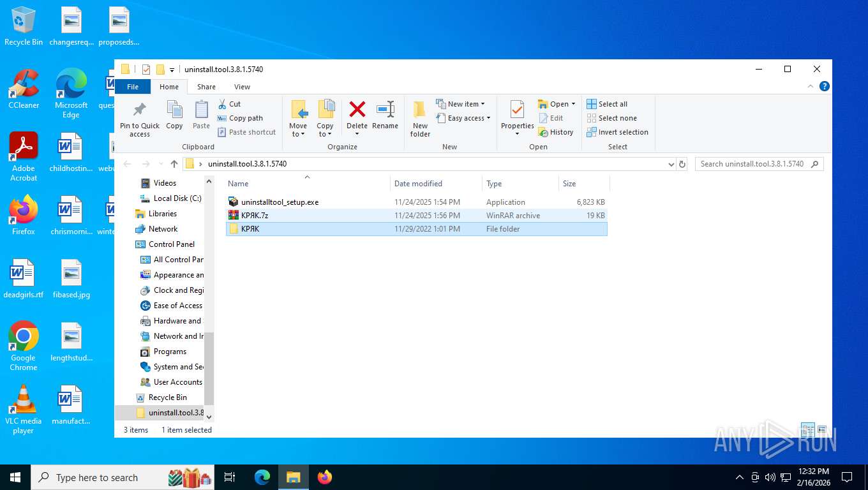Select the КРЯК folder row
This screenshot has height=490, width=868.
click(x=417, y=229)
